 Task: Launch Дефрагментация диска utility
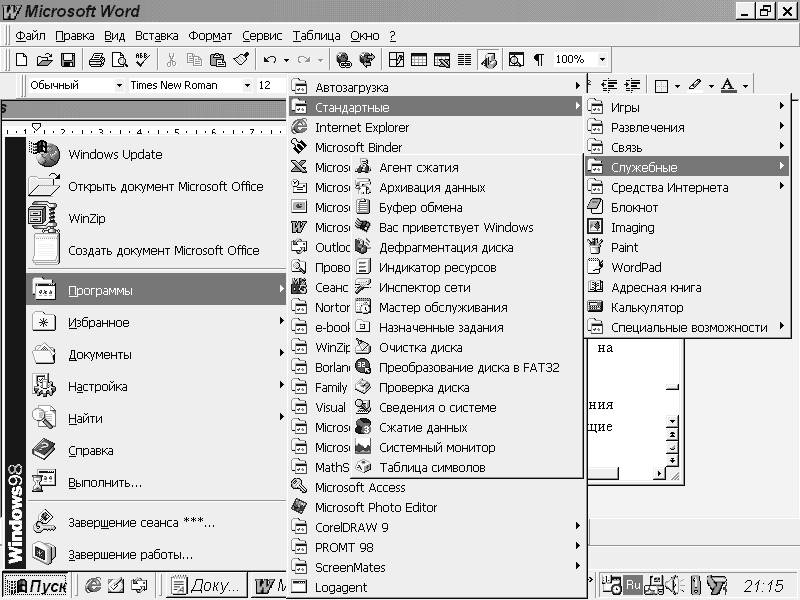coord(467,247)
